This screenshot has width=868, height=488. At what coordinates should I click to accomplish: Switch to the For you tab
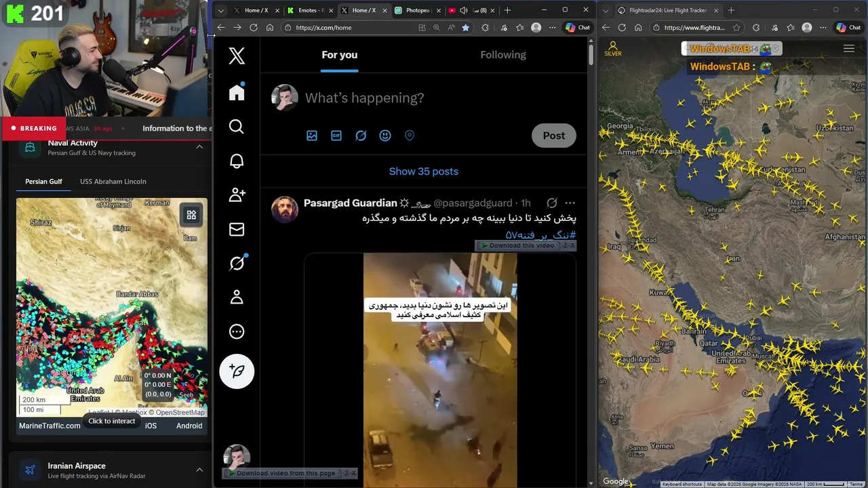pyautogui.click(x=339, y=55)
